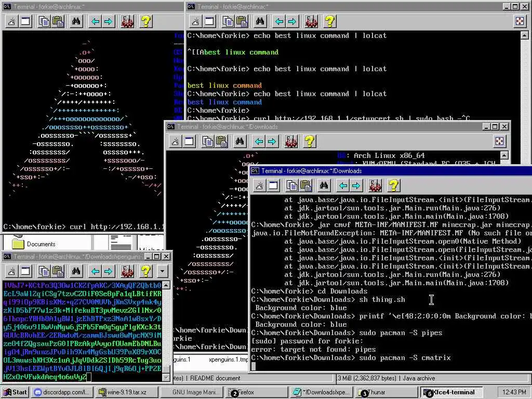Open Find binoculars in the inactive Downloads terminal
The height and width of the screenshot is (399, 532).
point(240,141)
